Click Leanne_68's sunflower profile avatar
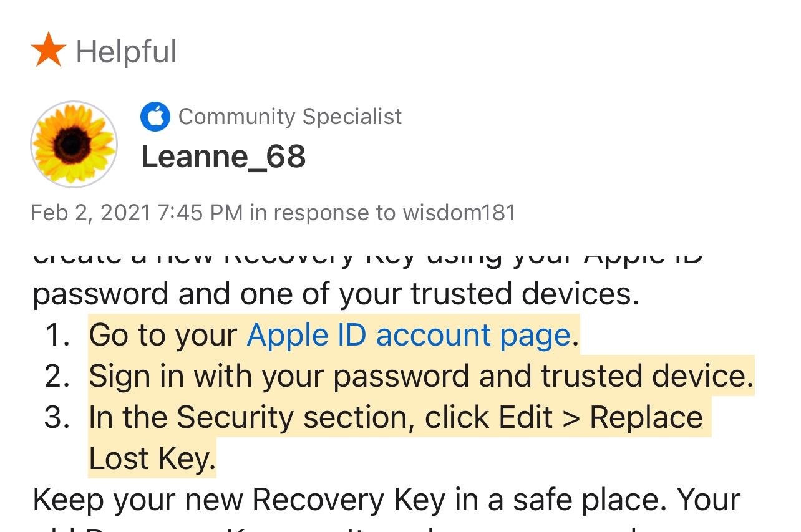The height and width of the screenshot is (532, 801). pyautogui.click(x=73, y=144)
